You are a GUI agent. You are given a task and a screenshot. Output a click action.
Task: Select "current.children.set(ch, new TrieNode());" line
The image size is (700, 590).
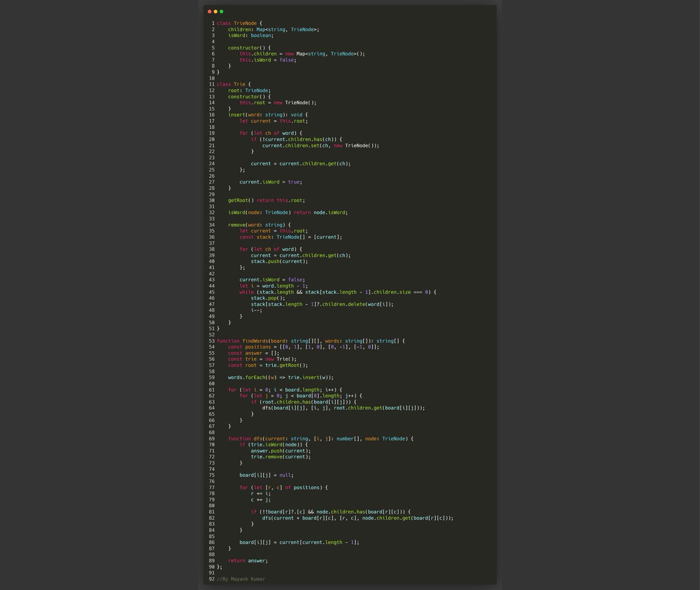click(x=321, y=146)
